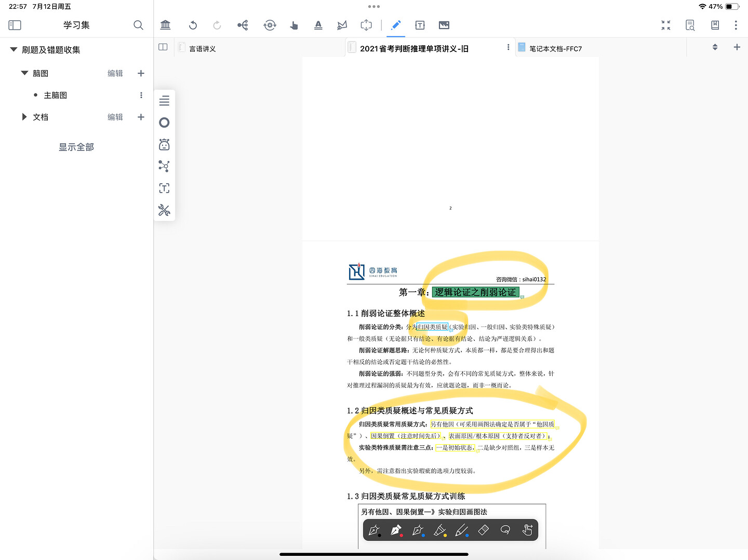Add a new document tab
The image size is (748, 560).
(737, 47)
